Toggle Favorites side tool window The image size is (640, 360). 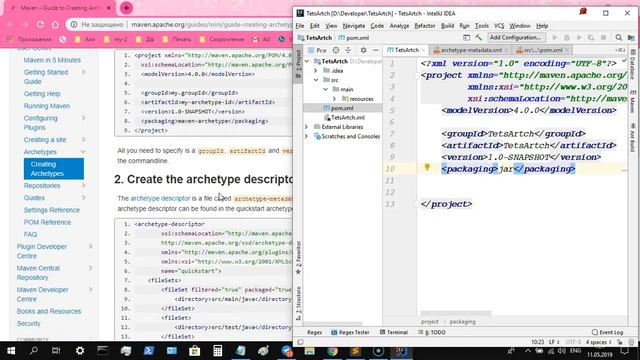(298, 257)
